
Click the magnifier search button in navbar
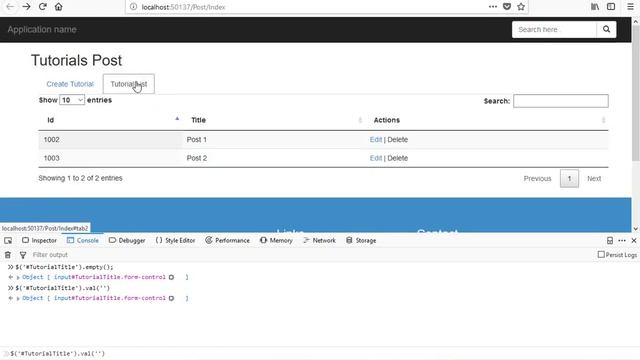(606, 29)
